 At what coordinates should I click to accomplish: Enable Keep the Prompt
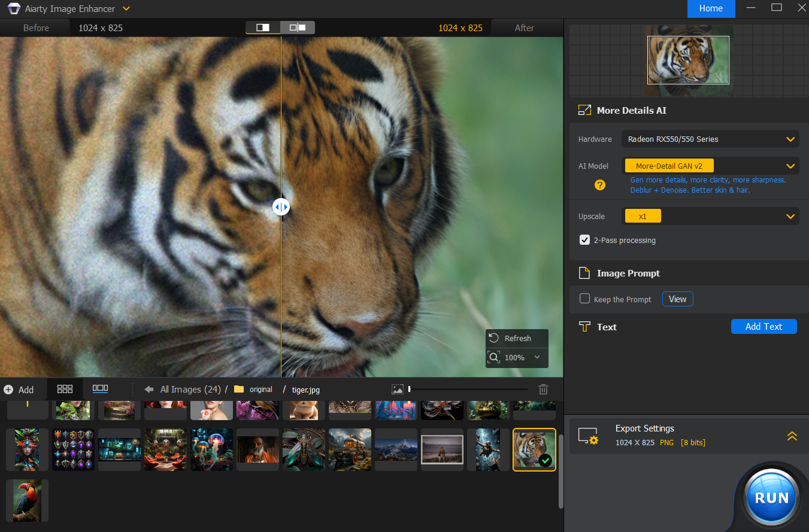point(584,299)
